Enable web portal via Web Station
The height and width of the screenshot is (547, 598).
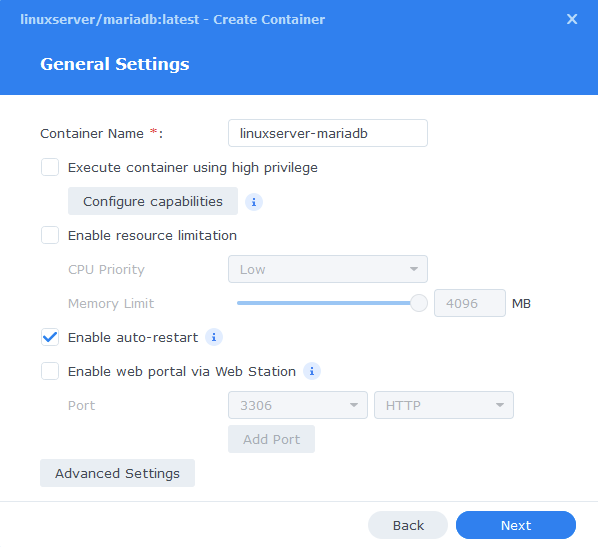[x=50, y=371]
